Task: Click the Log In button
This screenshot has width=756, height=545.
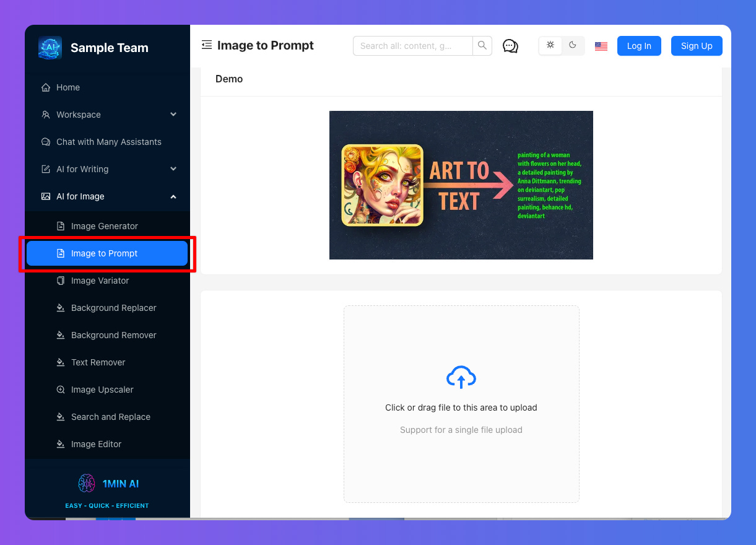Action: [639, 46]
